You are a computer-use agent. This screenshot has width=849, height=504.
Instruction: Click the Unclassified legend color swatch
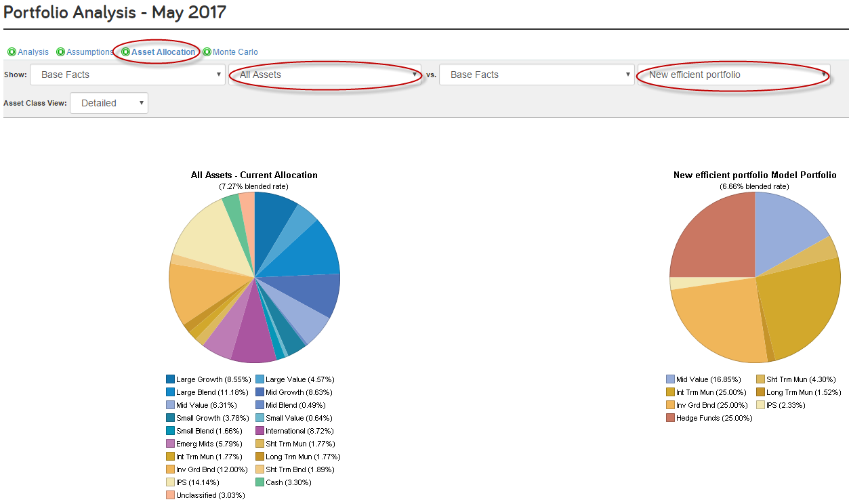(170, 495)
